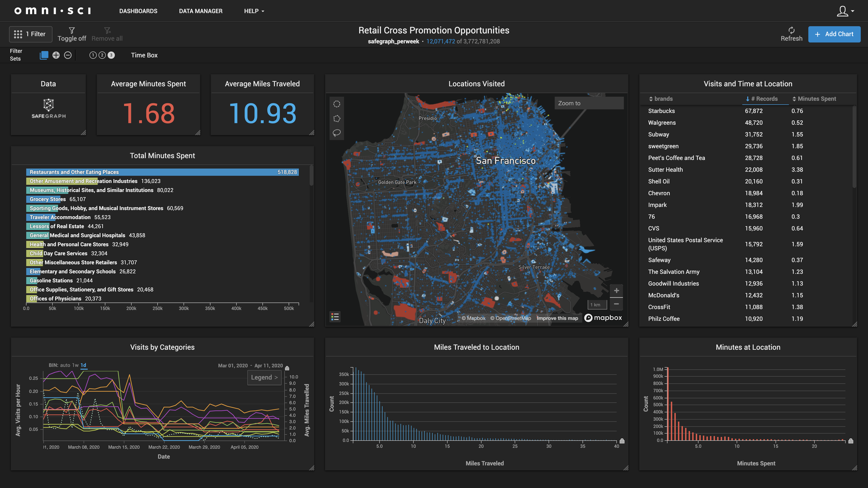Viewport: 868px width, 488px height.
Task: Click the 12,071,472 filtered record count
Action: (x=440, y=41)
